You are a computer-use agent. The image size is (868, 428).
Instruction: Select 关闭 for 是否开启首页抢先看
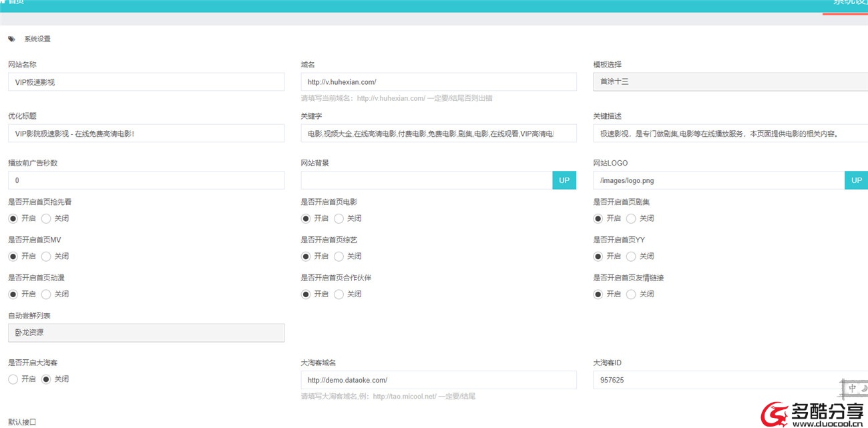coord(47,218)
